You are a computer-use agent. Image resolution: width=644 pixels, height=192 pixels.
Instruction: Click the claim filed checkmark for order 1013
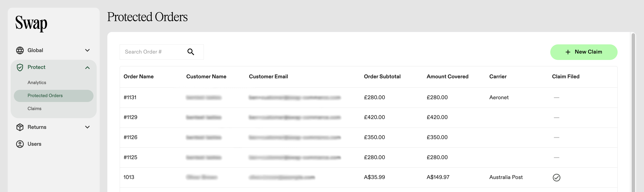[x=556, y=177]
